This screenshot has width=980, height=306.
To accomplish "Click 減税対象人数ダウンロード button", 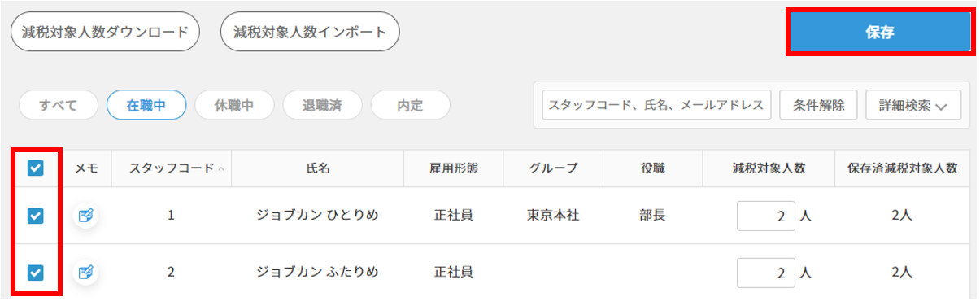I will click(105, 32).
